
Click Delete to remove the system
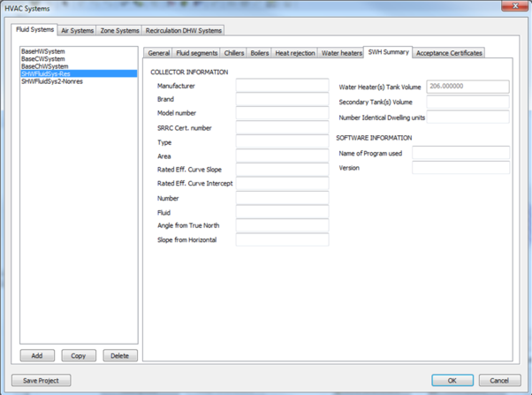(119, 355)
